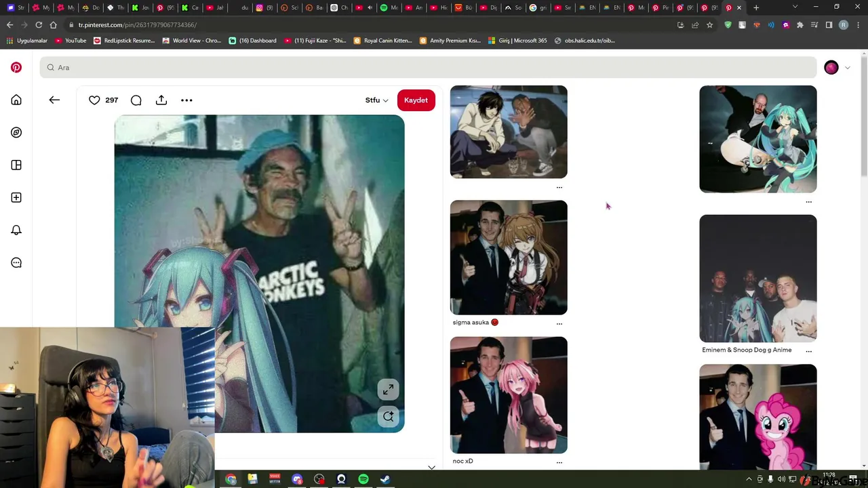Click the 297 like count
Viewport: 868px width, 488px height.
tap(112, 100)
